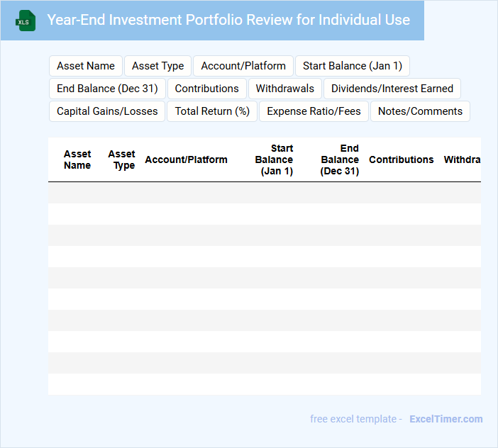
Task: Select the Total Return (%) tag
Action: click(212, 111)
